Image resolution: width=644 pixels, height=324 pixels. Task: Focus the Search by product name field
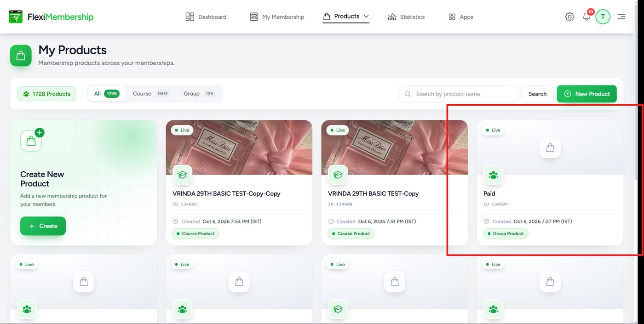pyautogui.click(x=458, y=94)
